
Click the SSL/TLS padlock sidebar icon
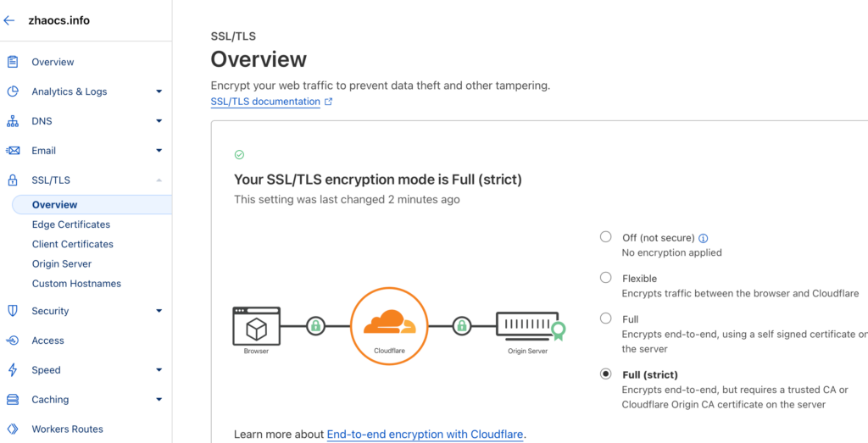point(12,180)
